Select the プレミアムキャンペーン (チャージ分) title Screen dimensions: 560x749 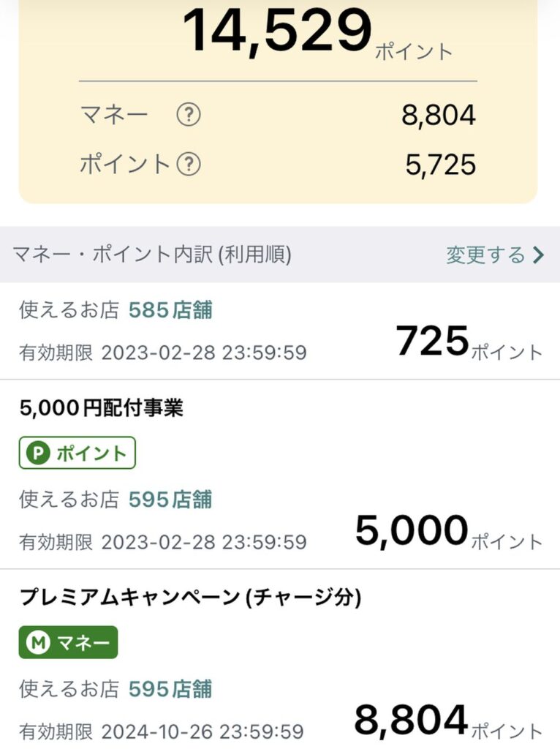click(x=190, y=597)
